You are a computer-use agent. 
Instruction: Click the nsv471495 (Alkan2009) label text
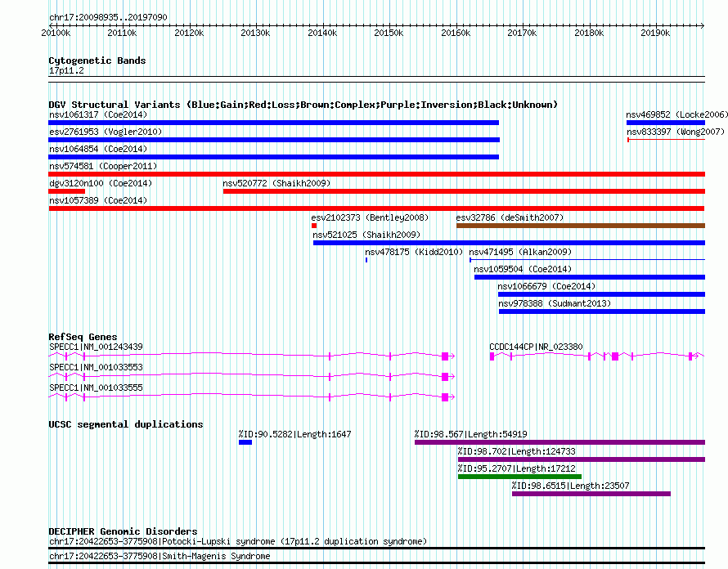click(x=520, y=252)
